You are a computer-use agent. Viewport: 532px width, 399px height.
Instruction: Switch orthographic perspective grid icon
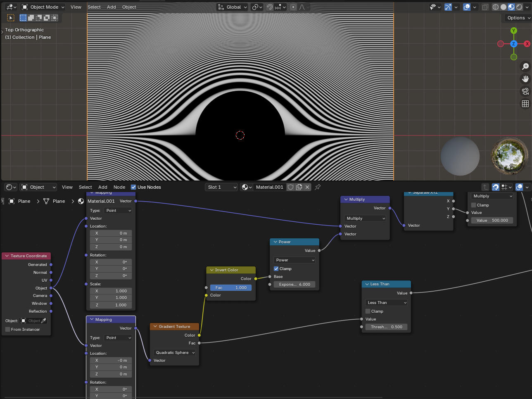point(525,104)
